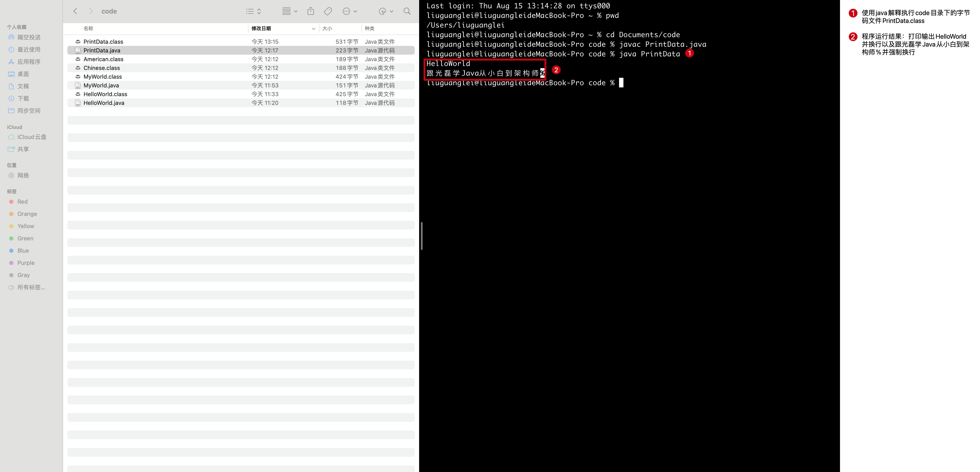Image resolution: width=980 pixels, height=472 pixels.
Task: Click the Finder forward navigation arrow
Action: [91, 11]
